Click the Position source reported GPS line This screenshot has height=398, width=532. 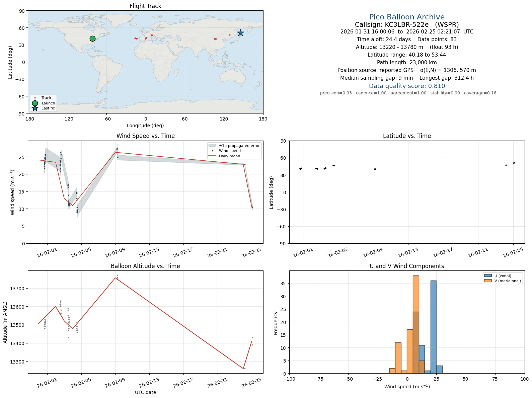tap(407, 70)
